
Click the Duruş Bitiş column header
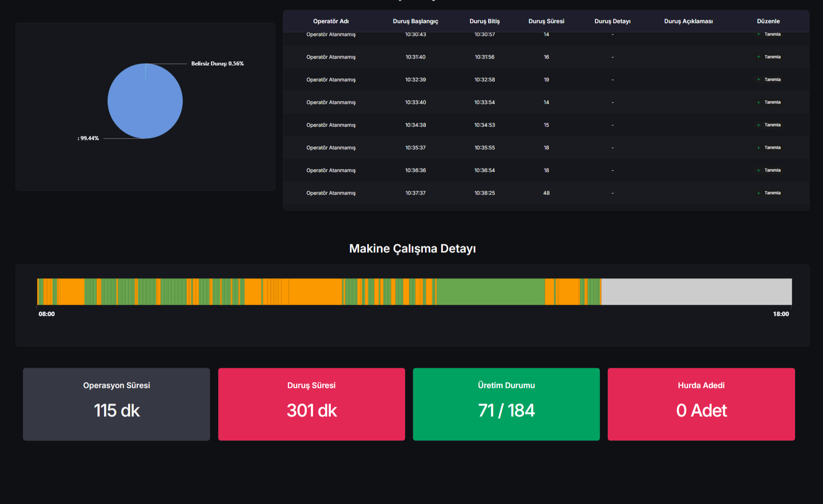click(484, 21)
